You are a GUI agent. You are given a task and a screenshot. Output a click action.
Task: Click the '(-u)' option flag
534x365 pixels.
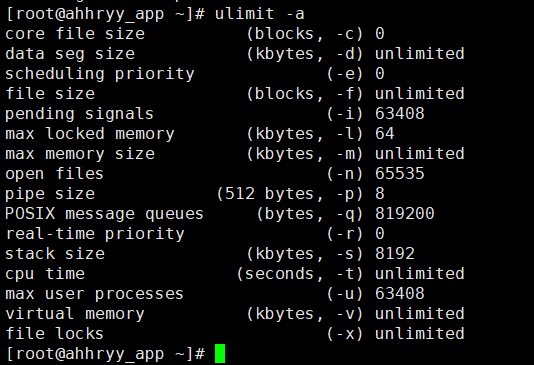click(345, 294)
